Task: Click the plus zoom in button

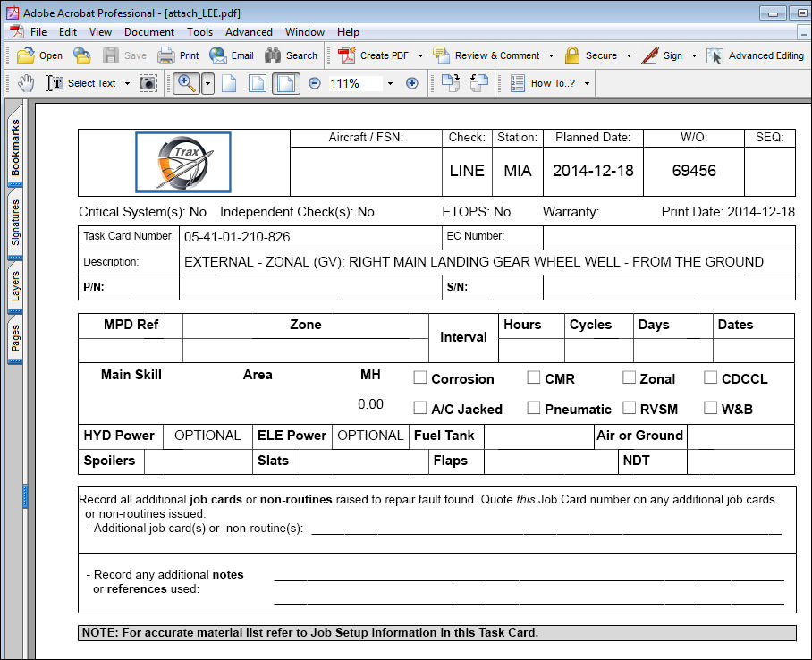Action: (x=411, y=83)
